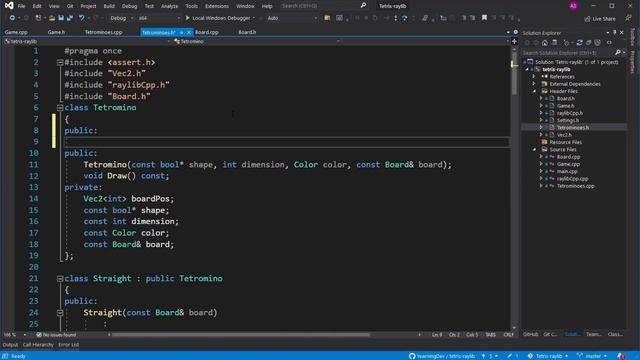
Task: Click the Solution Explorer pin icon
Action: click(x=614, y=33)
